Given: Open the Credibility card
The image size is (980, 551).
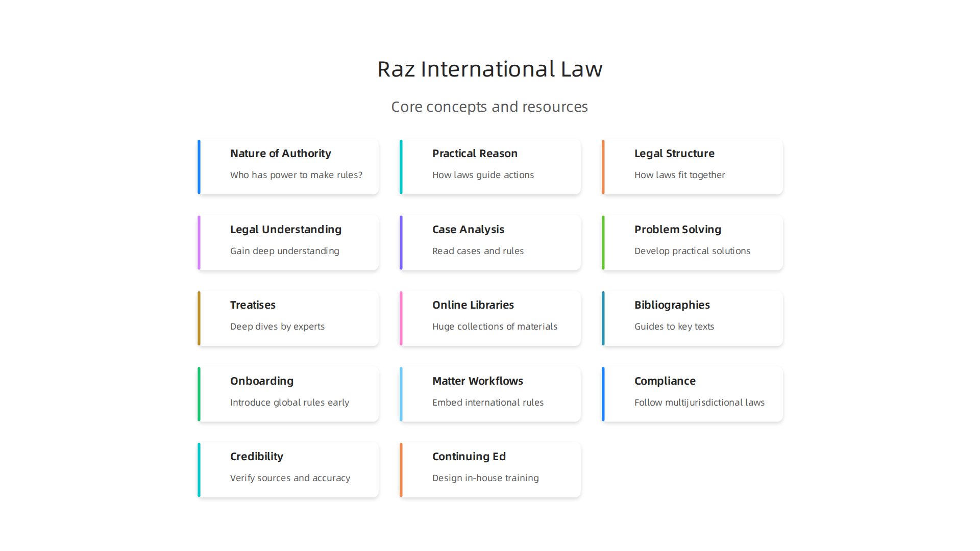Looking at the screenshot, I should (288, 470).
